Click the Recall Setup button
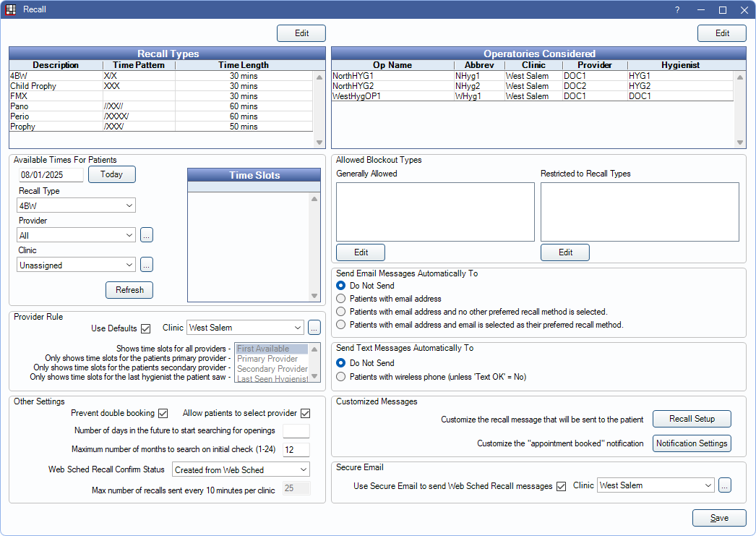This screenshot has height=536, width=756. pyautogui.click(x=692, y=420)
